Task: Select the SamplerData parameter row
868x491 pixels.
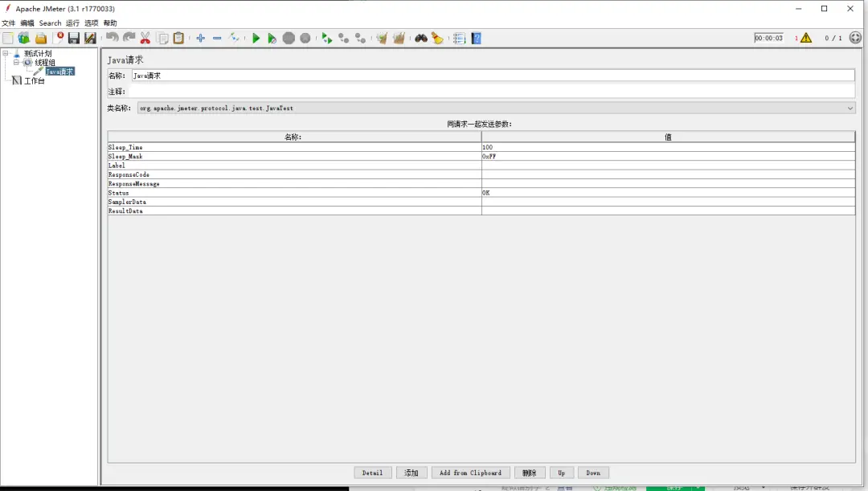Action: click(x=481, y=202)
